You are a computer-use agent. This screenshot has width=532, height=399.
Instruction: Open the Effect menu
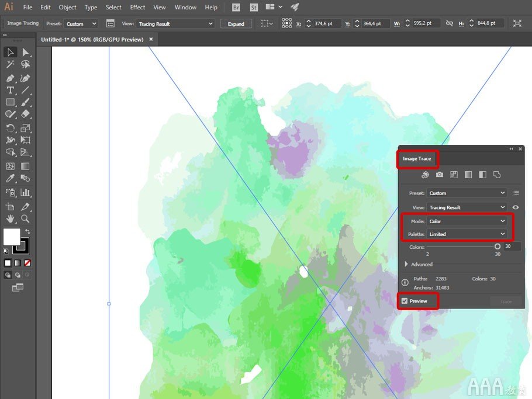pyautogui.click(x=137, y=7)
